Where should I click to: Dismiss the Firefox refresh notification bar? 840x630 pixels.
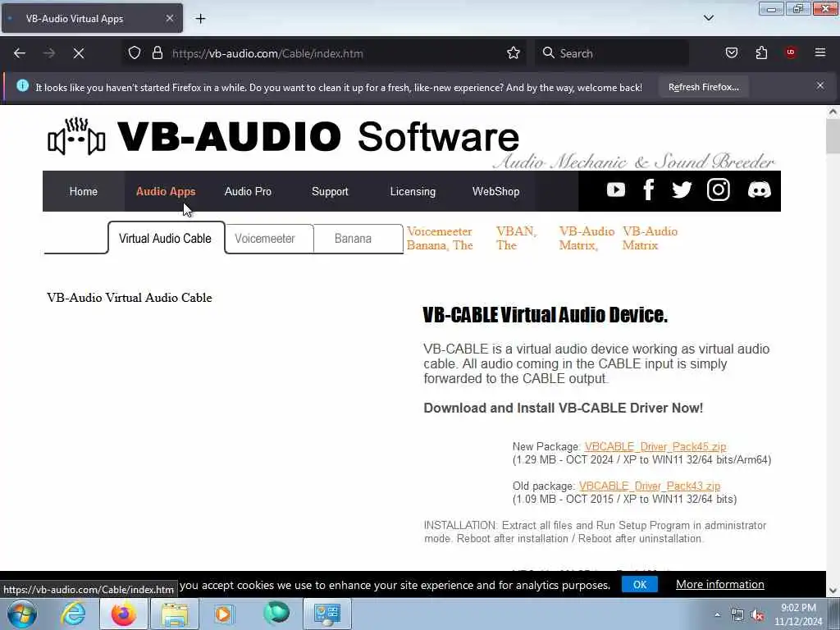tap(820, 85)
